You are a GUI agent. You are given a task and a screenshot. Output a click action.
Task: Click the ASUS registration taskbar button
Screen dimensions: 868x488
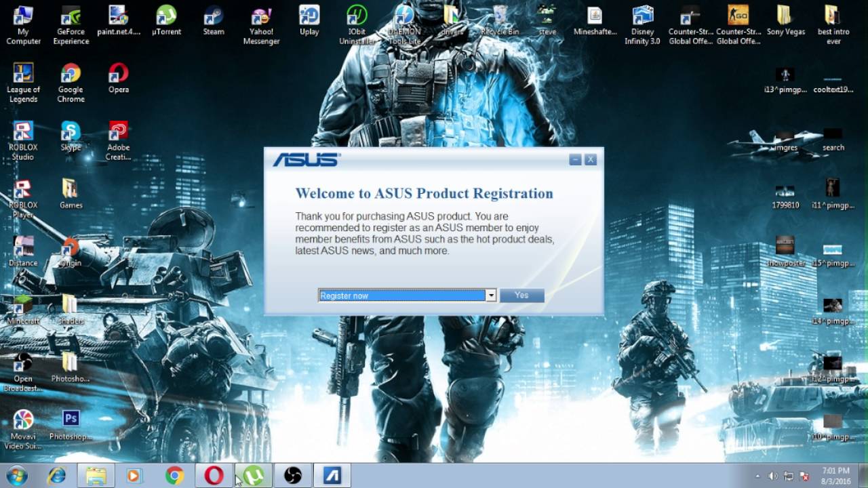pyautogui.click(x=332, y=476)
